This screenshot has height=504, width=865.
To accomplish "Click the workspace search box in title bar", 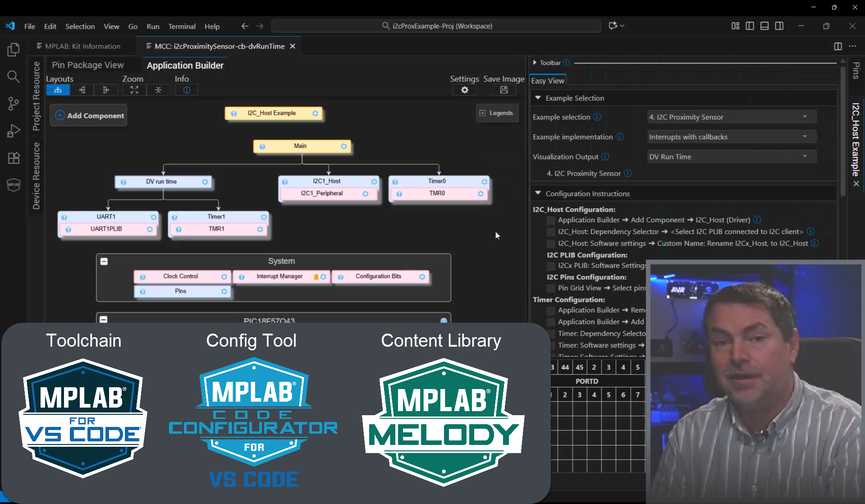I will [x=436, y=26].
